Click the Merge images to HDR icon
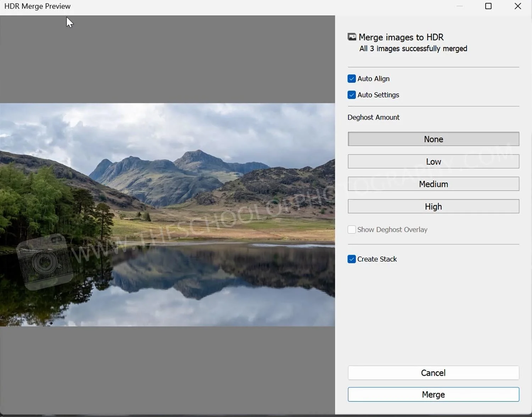Image resolution: width=532 pixels, height=417 pixels. [x=351, y=37]
